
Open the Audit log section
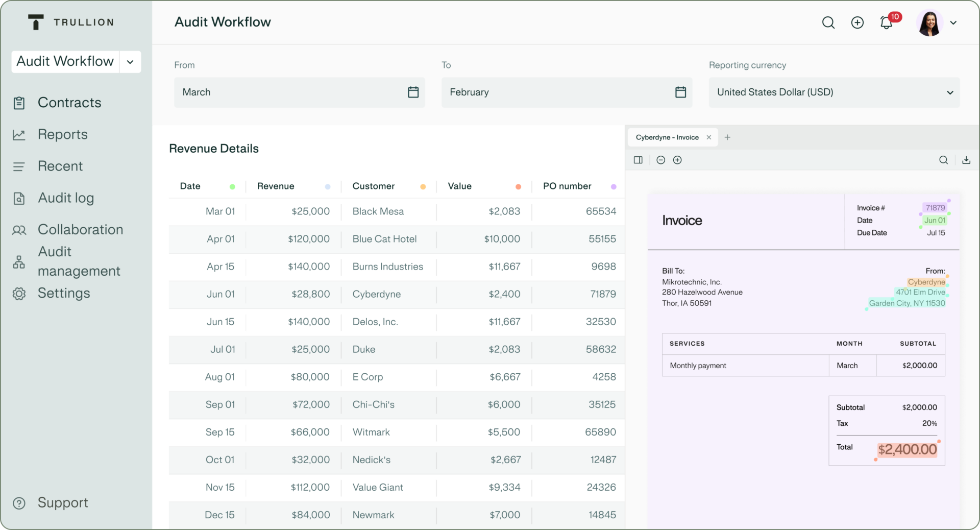pyautogui.click(x=65, y=198)
